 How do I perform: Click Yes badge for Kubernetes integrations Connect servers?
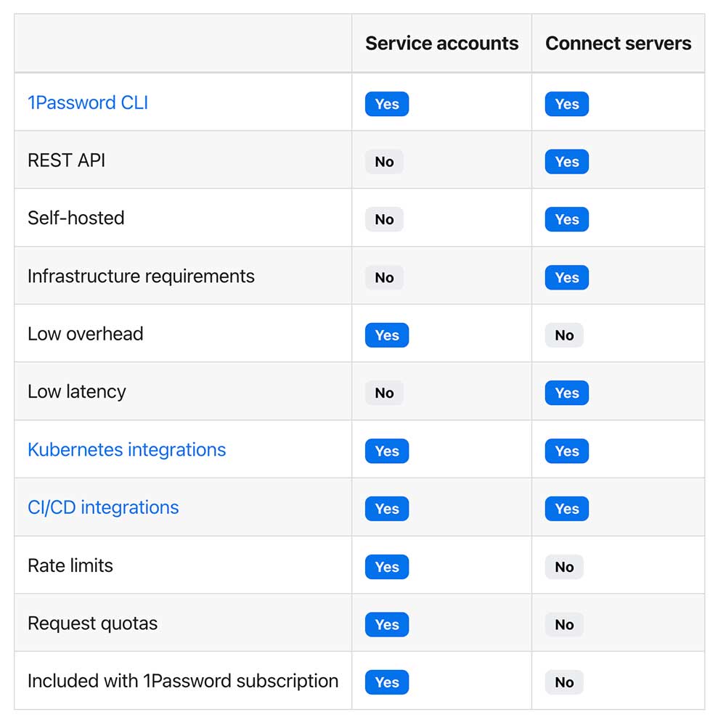567,451
